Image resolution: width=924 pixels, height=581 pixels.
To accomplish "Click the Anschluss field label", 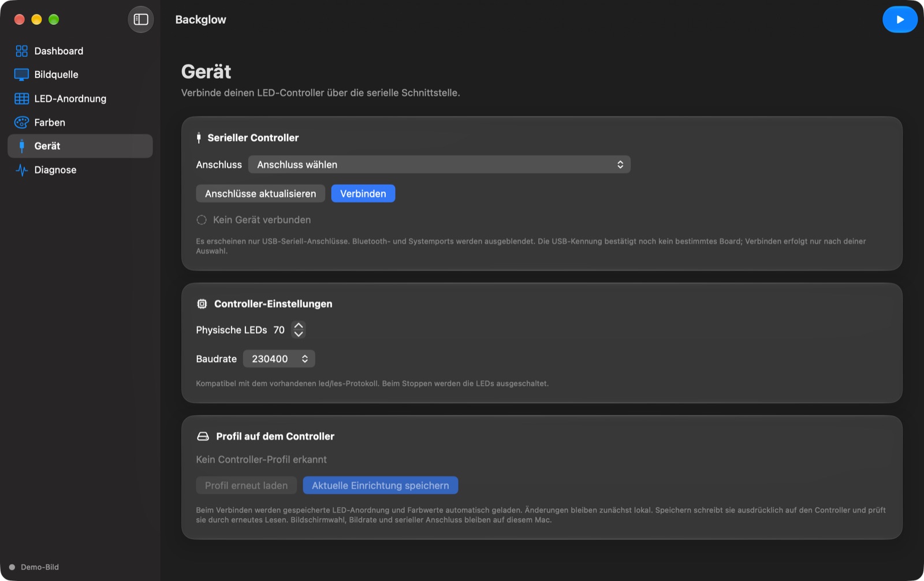I will coord(219,165).
